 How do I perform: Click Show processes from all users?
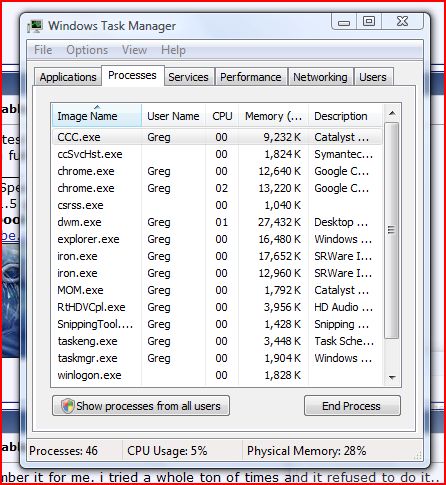pyautogui.click(x=141, y=406)
